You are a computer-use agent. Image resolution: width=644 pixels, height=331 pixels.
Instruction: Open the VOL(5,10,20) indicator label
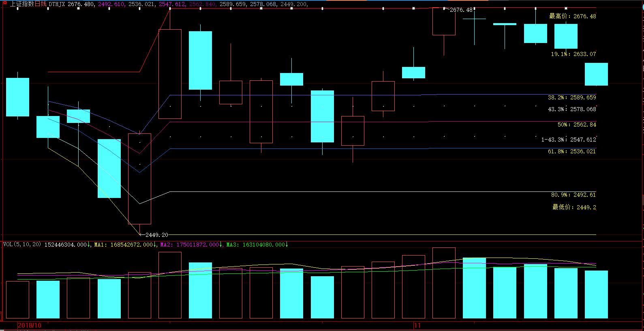(22, 245)
